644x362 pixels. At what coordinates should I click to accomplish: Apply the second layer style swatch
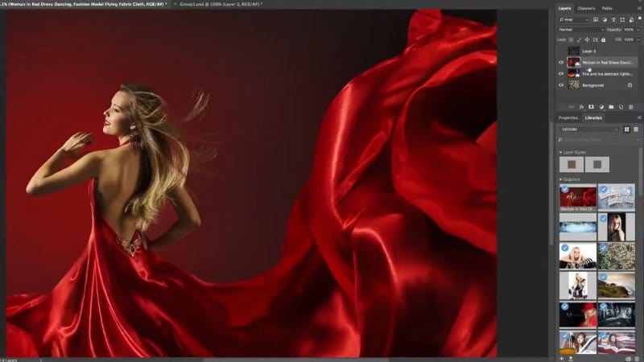click(x=597, y=165)
